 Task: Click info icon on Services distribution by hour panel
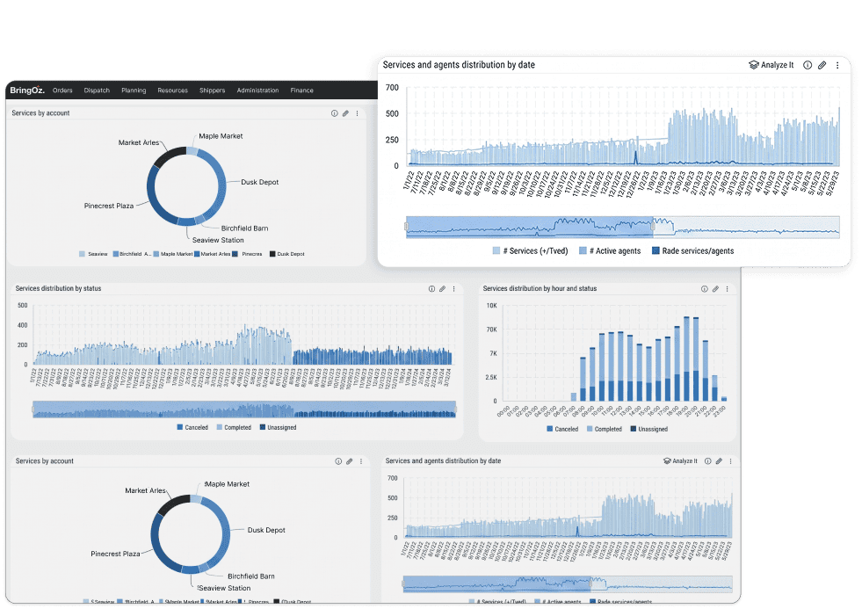pos(704,289)
